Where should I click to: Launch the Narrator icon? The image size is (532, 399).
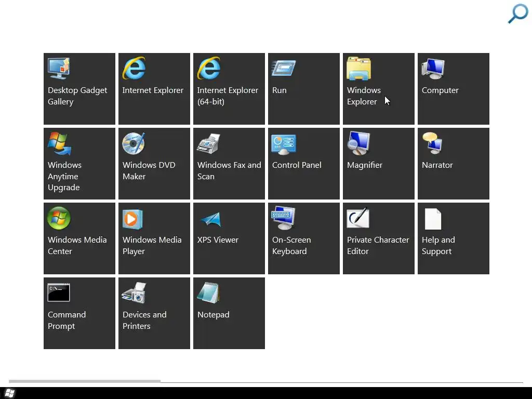point(432,143)
